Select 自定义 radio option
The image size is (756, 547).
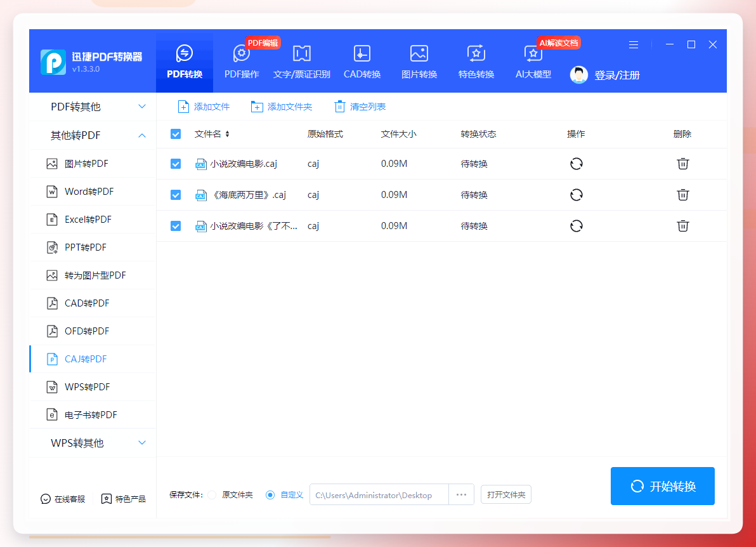[x=270, y=495]
